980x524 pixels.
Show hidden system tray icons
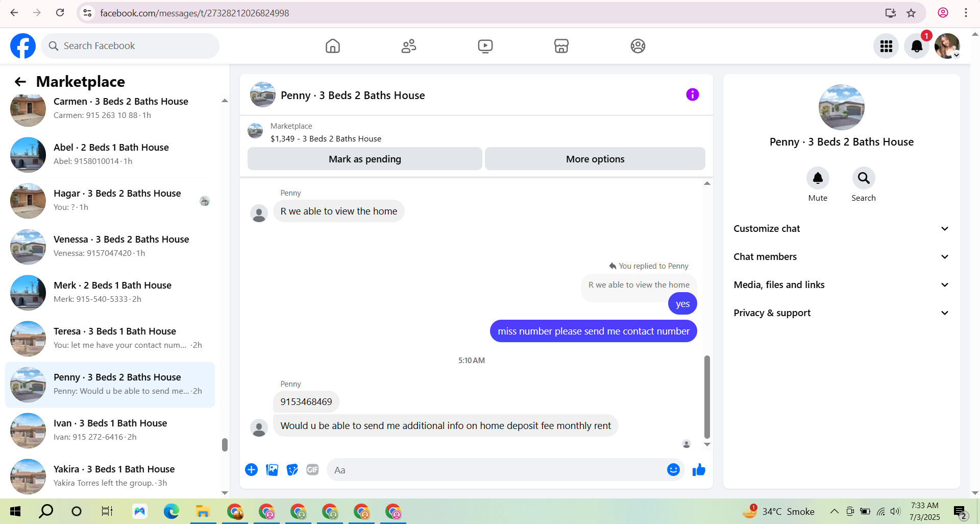pos(834,511)
